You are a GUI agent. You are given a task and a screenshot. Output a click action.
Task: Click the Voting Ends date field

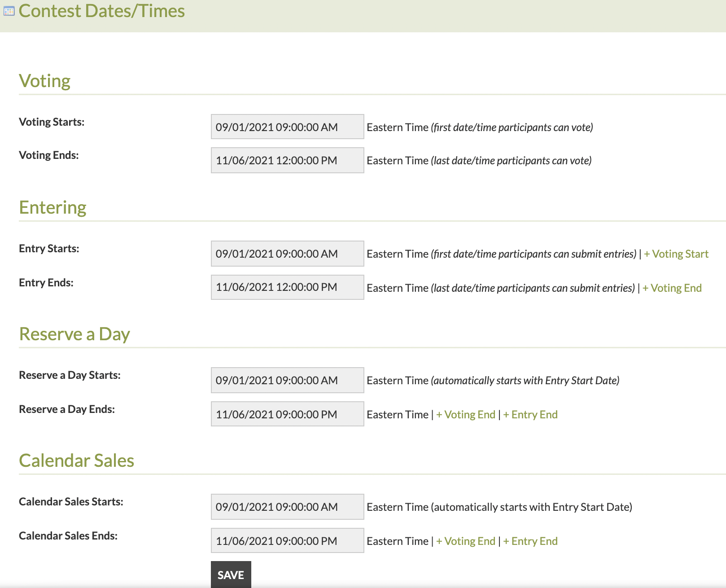287,160
